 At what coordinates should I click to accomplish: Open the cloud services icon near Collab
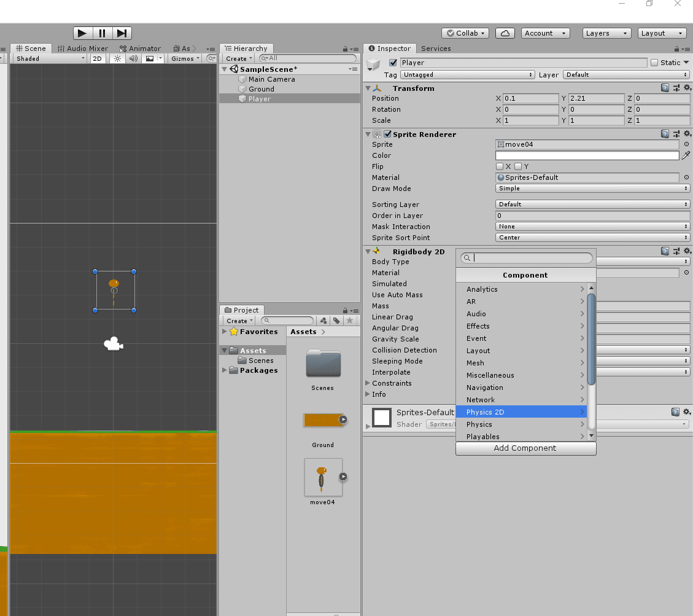[505, 33]
